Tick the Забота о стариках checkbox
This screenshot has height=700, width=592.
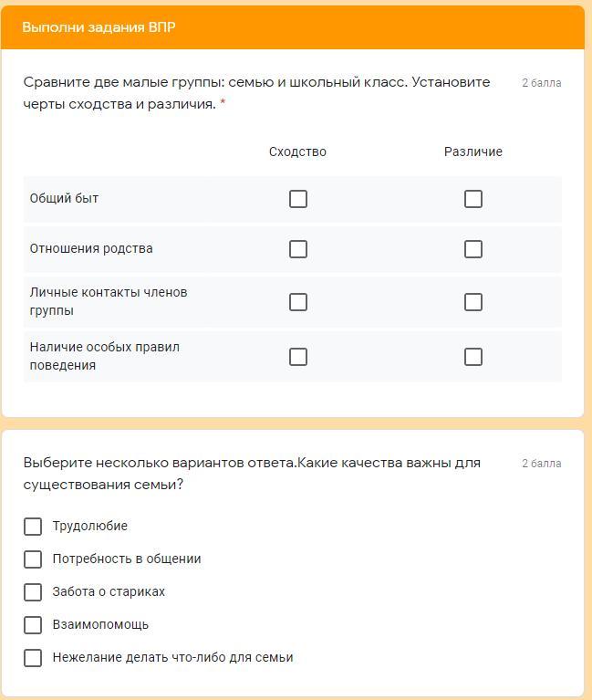(x=33, y=592)
